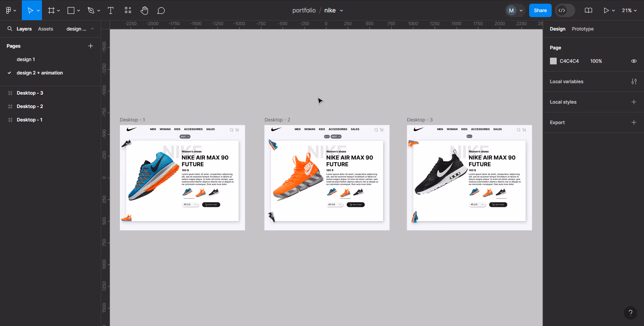
Task: Open the Help question mark button
Action: point(630,313)
